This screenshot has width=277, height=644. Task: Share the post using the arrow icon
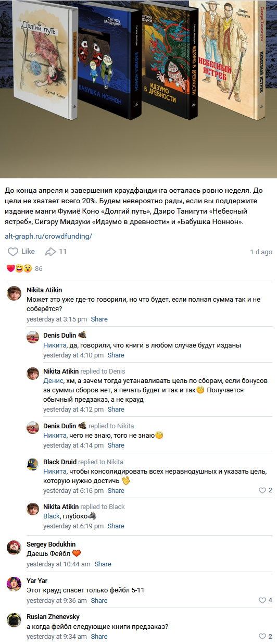56,252
